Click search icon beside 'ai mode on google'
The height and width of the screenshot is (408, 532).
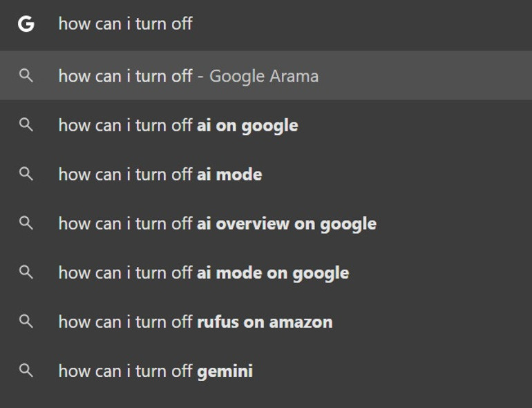pyautogui.click(x=26, y=272)
